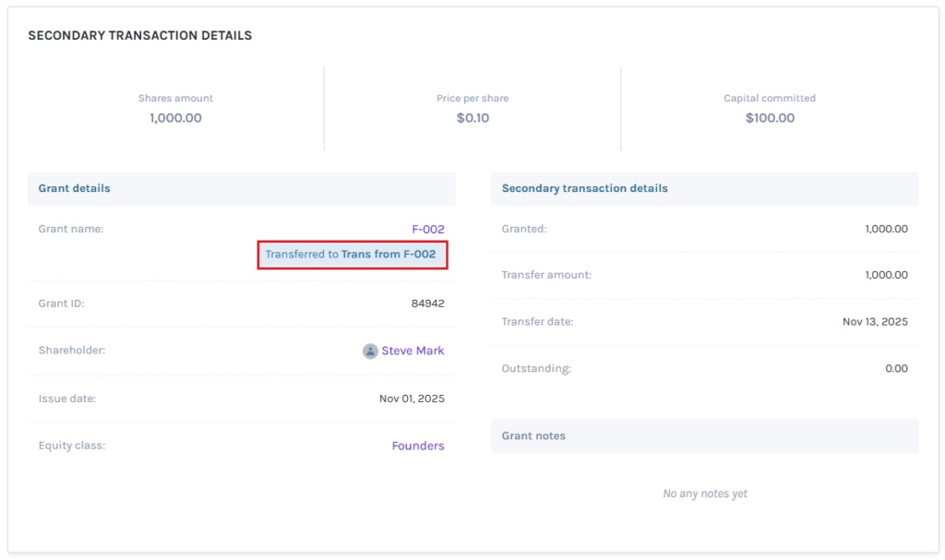Click the right-side Secondary transaction details panel header

[x=584, y=188]
